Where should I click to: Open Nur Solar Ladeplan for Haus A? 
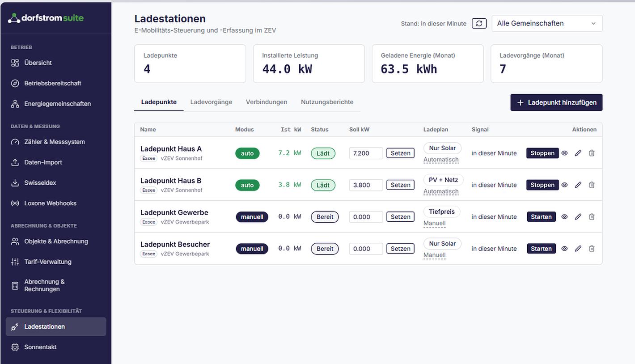pos(442,148)
